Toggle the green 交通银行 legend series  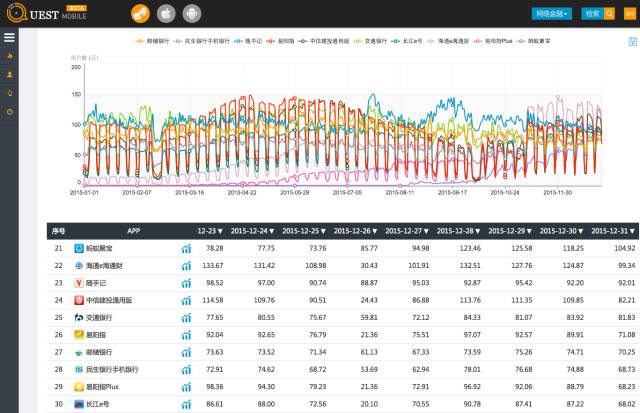point(370,41)
